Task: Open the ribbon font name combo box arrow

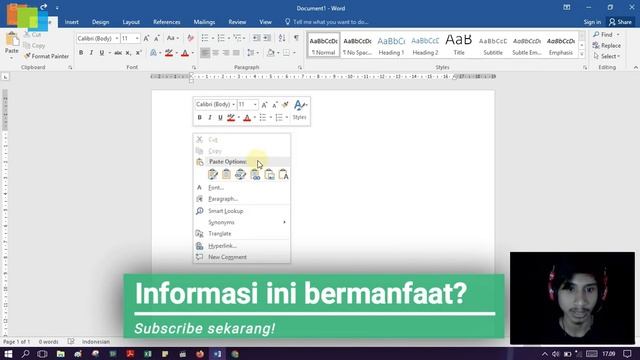Action: point(117,38)
